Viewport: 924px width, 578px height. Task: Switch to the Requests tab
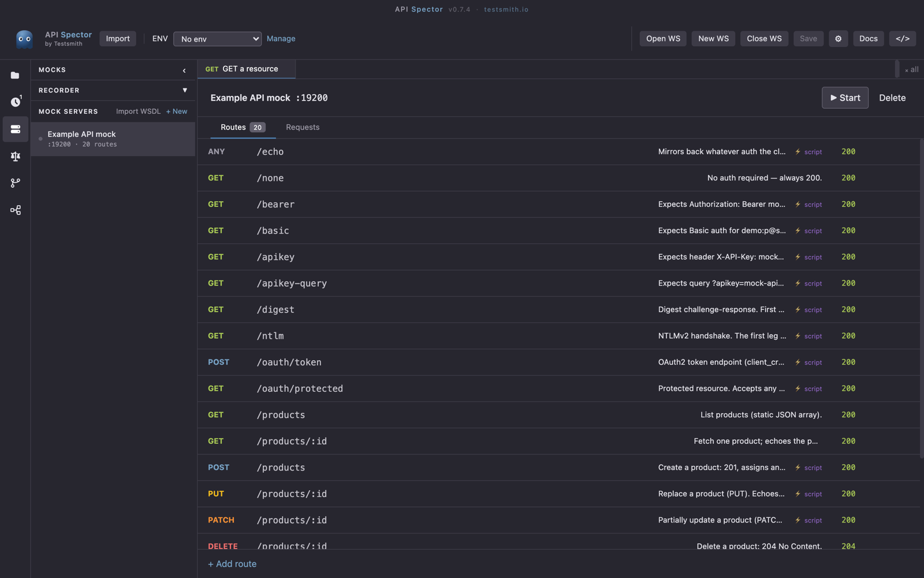pos(303,127)
